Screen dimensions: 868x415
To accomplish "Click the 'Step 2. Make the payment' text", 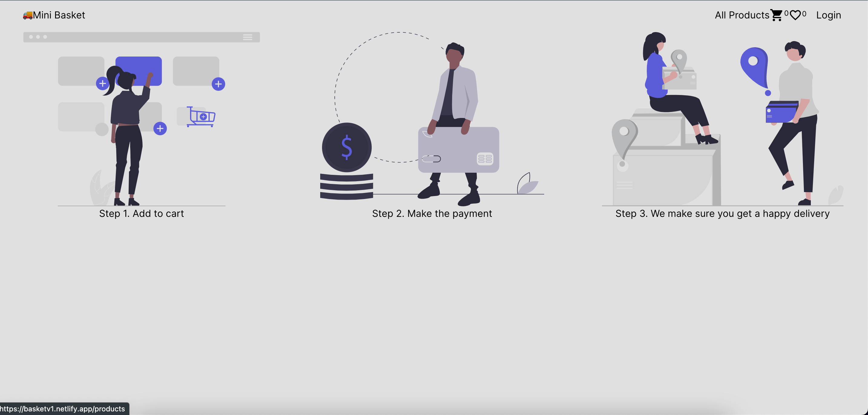I will point(432,214).
